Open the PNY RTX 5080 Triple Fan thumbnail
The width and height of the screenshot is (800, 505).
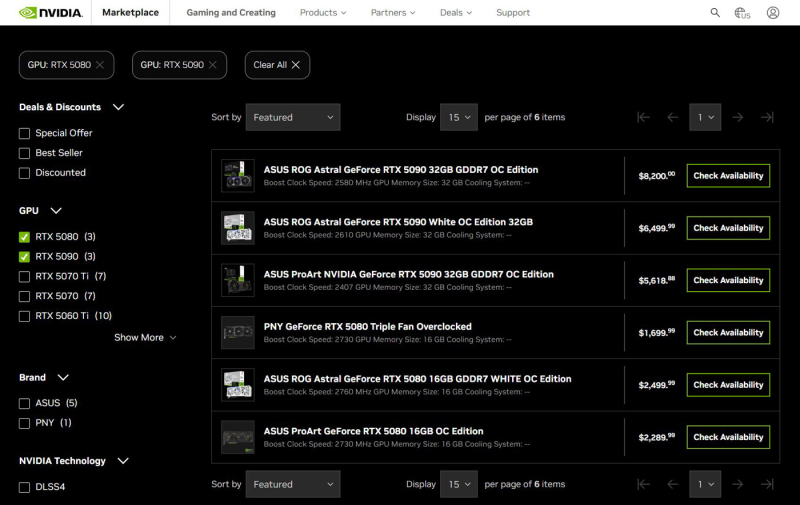click(x=238, y=333)
